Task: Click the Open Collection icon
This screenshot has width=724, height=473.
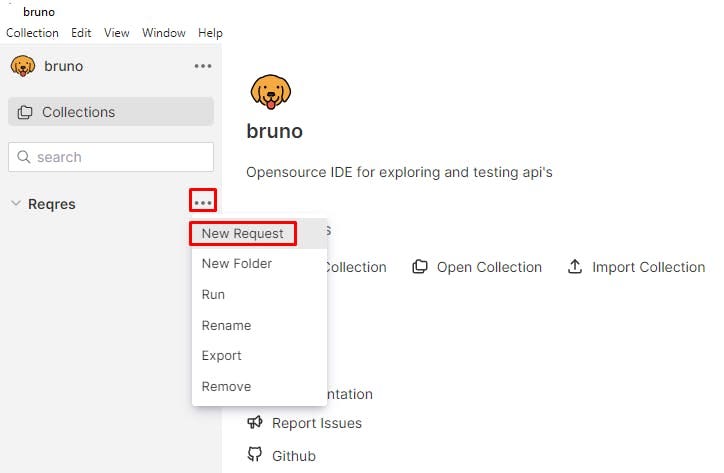Action: (420, 267)
